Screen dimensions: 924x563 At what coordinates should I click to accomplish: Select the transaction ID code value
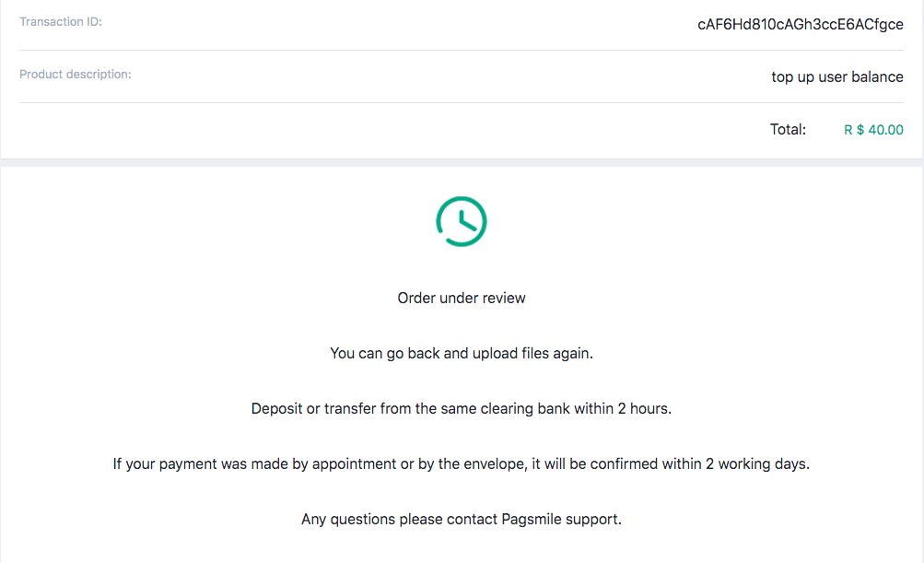tap(800, 25)
